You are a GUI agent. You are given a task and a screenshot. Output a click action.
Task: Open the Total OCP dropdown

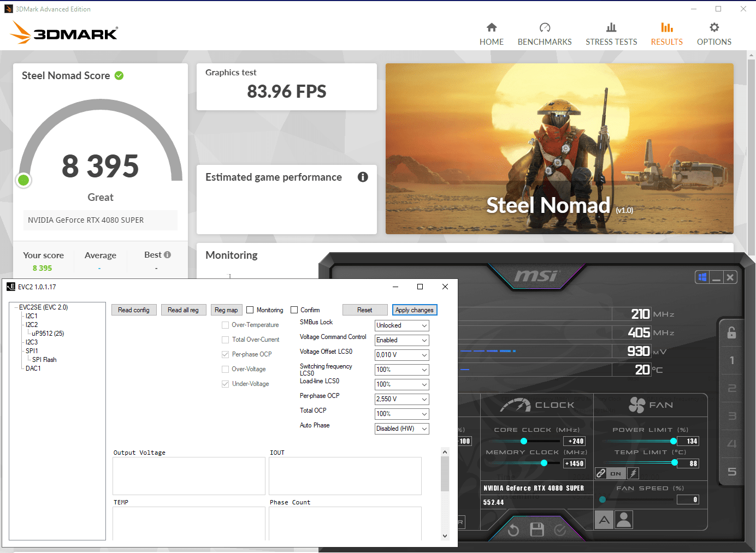click(402, 414)
